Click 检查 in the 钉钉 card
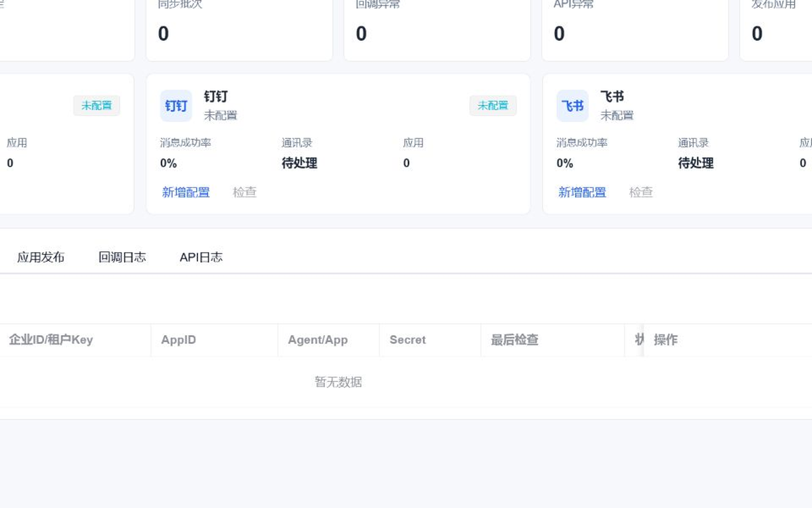812x508 pixels. coord(245,192)
